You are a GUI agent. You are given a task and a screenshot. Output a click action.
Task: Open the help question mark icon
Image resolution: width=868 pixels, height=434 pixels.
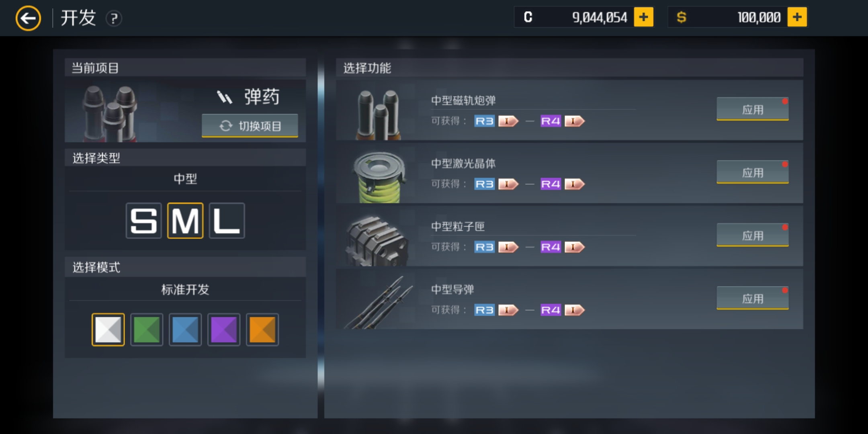pos(114,18)
